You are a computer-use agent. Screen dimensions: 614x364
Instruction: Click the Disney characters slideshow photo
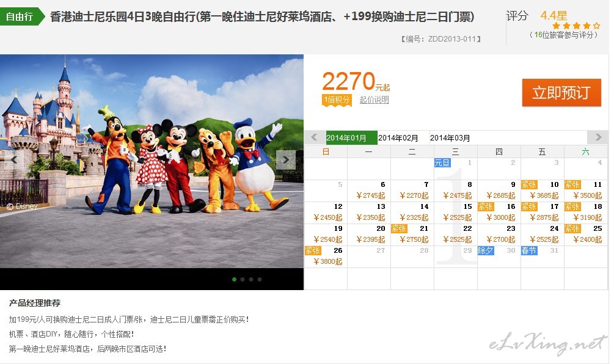click(x=152, y=161)
